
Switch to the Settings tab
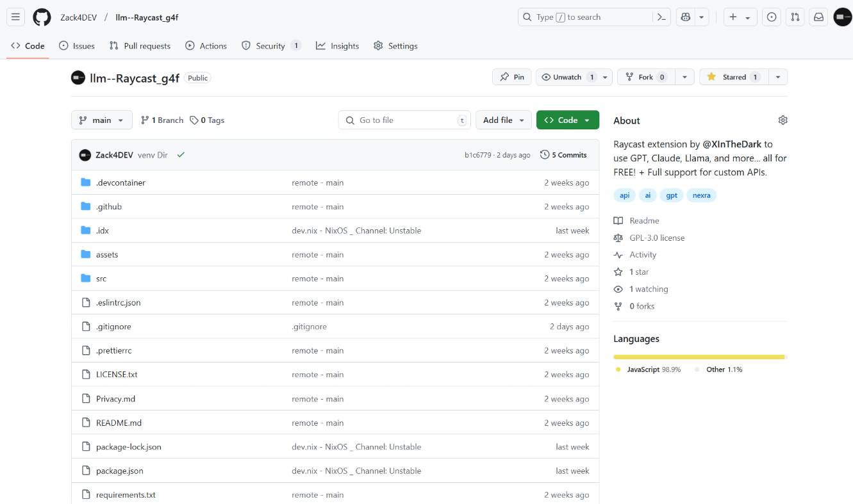(395, 46)
